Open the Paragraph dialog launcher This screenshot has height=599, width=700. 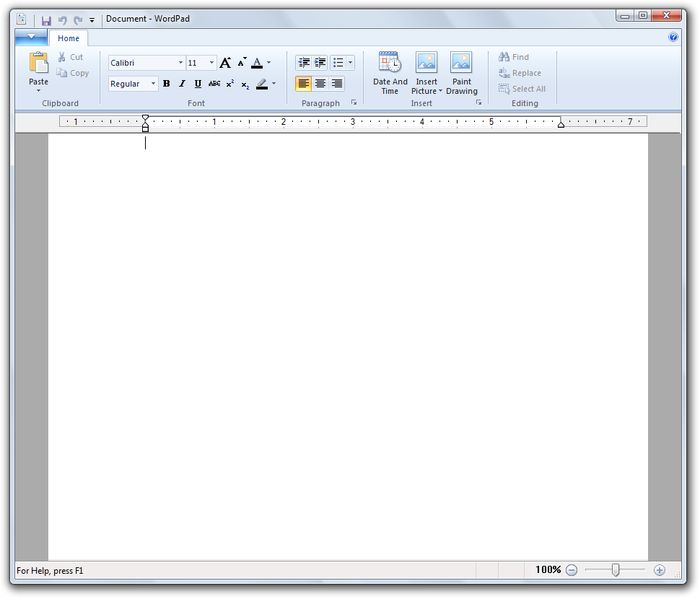click(x=354, y=102)
